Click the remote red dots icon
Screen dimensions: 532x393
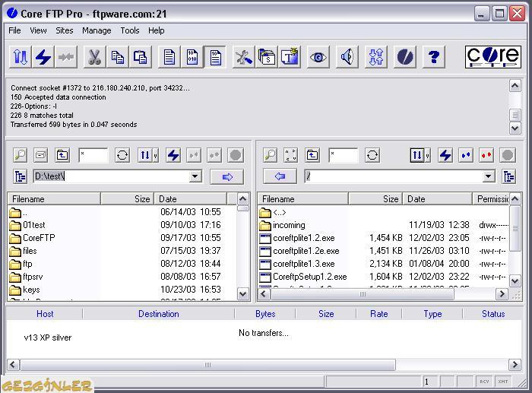pos(486,155)
